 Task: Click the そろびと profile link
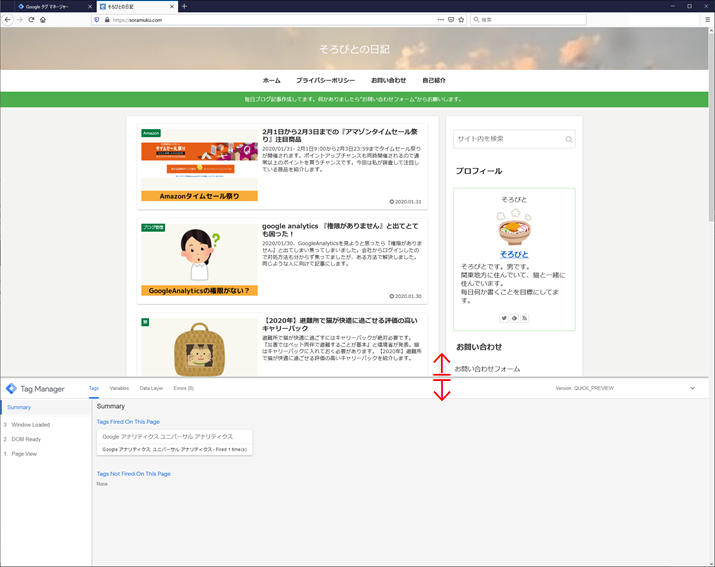coord(514,255)
